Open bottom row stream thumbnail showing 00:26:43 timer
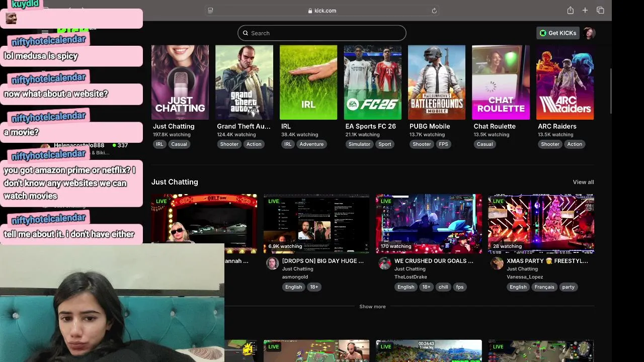 pyautogui.click(x=429, y=351)
